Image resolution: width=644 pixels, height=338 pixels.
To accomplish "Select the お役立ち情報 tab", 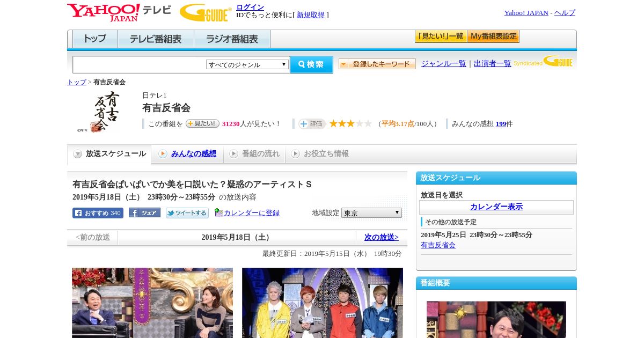I will click(320, 154).
